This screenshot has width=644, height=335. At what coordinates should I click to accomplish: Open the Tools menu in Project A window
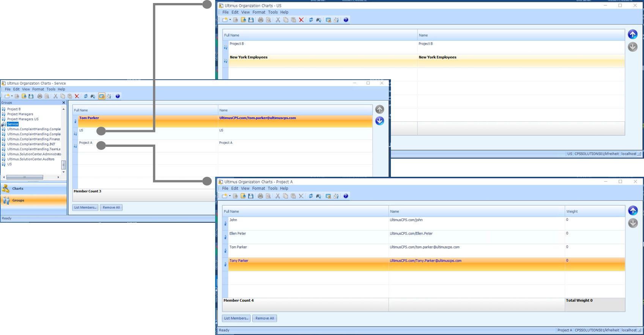click(272, 188)
